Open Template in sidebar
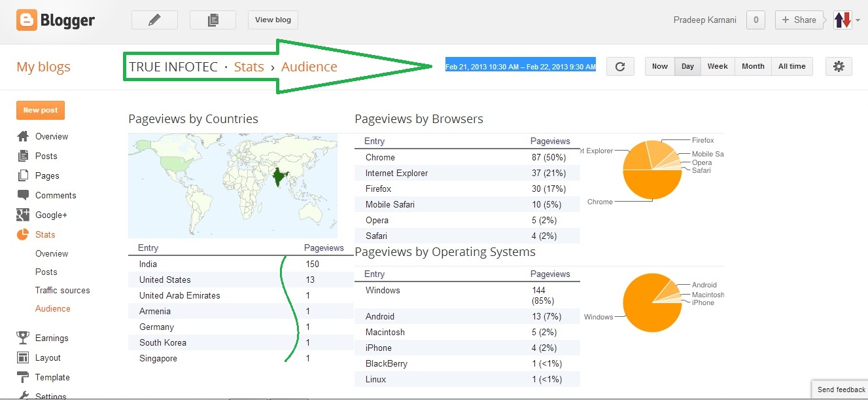868x400 pixels. pyautogui.click(x=52, y=377)
